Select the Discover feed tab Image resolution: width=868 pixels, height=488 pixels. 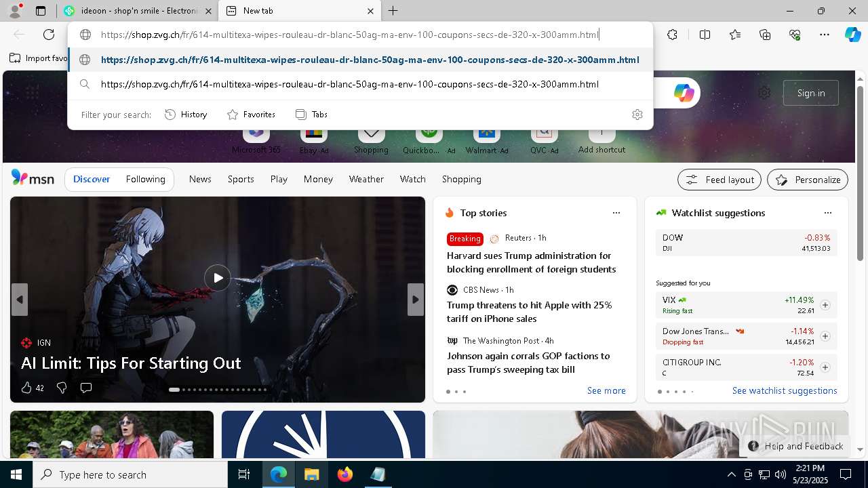tap(92, 179)
